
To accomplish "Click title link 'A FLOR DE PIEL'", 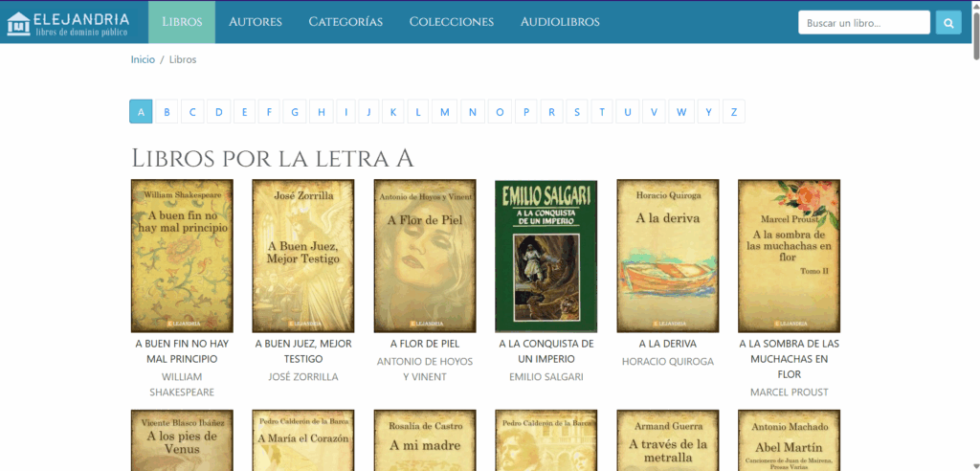I will [425, 344].
